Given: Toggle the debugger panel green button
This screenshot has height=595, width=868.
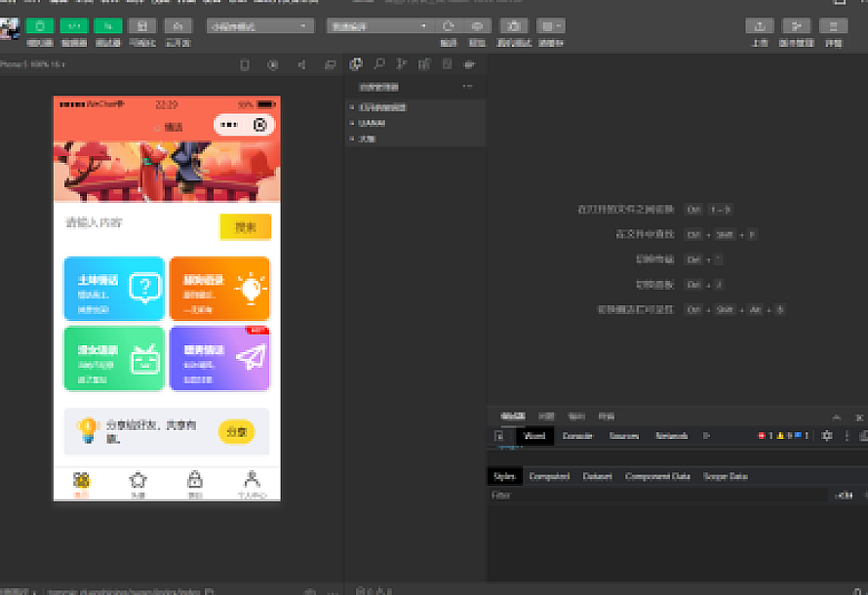Looking at the screenshot, I should coord(108,26).
